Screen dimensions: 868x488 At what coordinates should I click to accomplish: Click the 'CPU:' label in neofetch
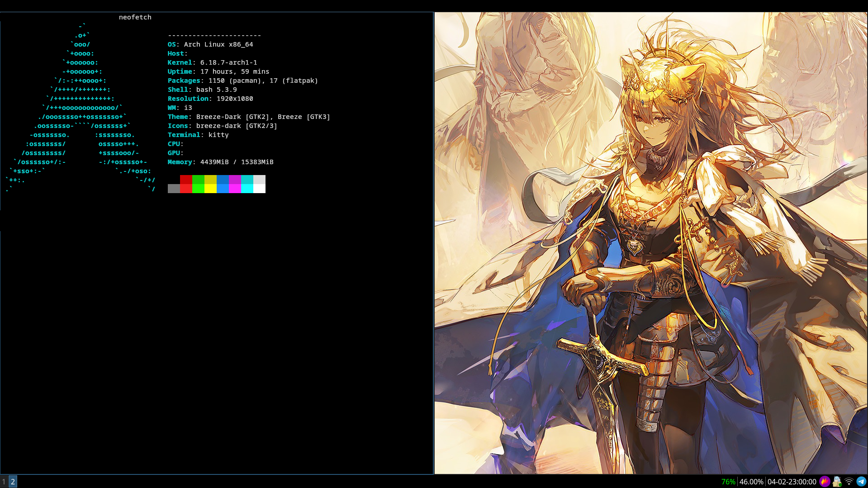pos(175,144)
